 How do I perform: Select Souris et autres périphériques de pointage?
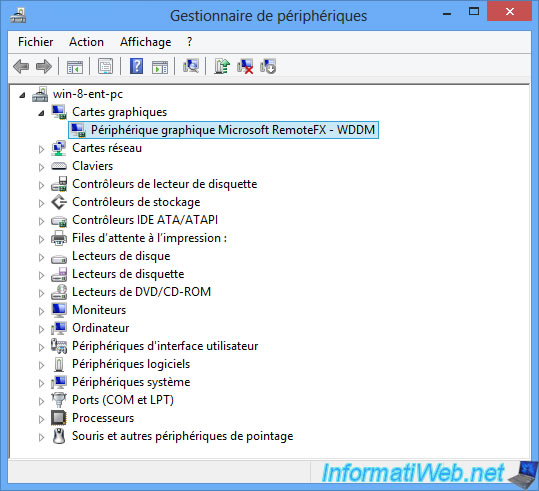183,436
